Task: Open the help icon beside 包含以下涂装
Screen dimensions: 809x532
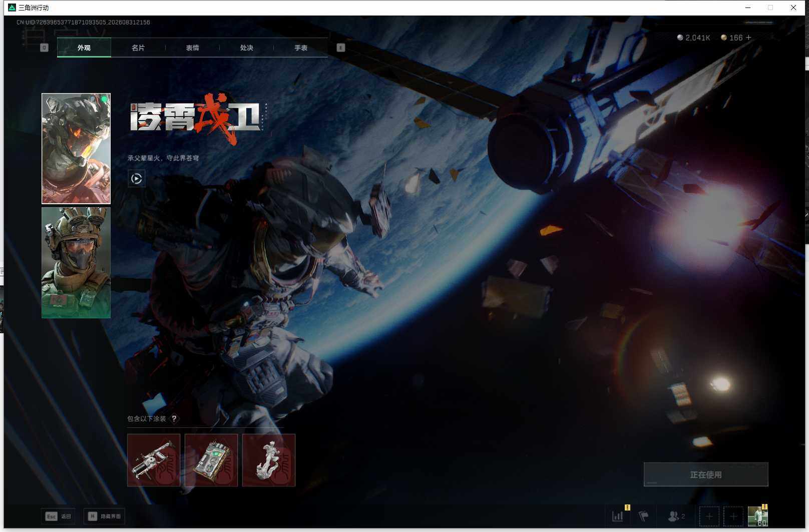Action: [x=174, y=418]
